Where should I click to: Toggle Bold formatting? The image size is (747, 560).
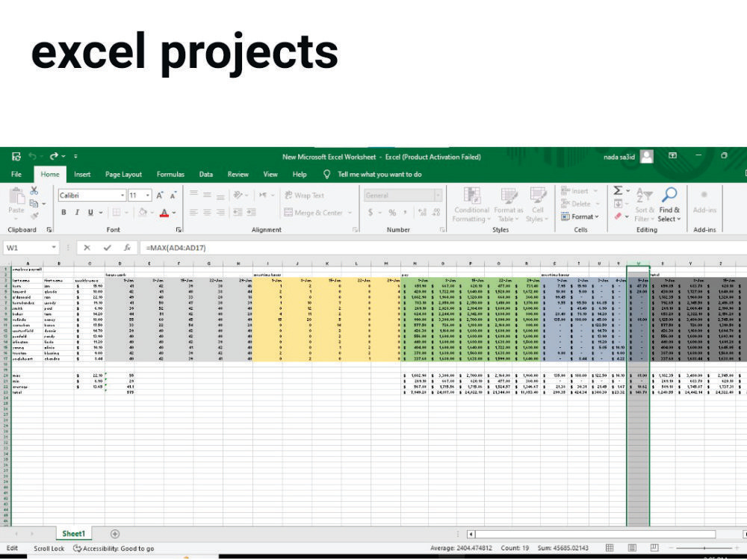(x=63, y=212)
